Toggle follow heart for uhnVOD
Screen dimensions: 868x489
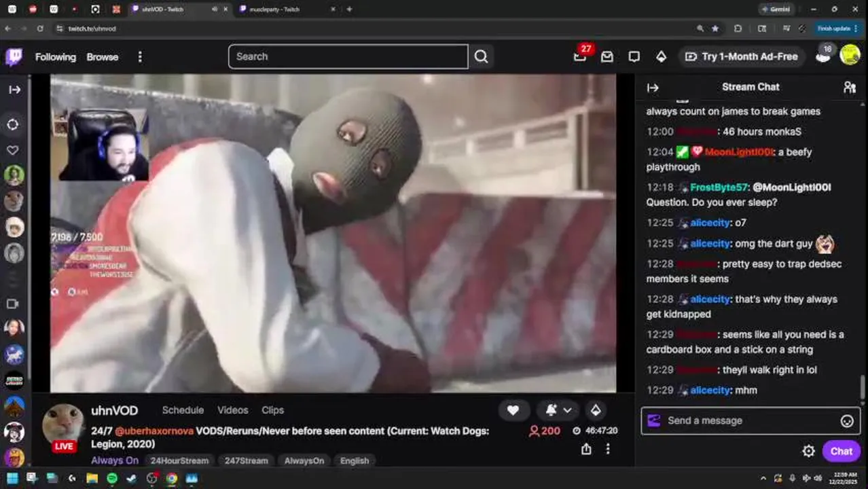(513, 410)
